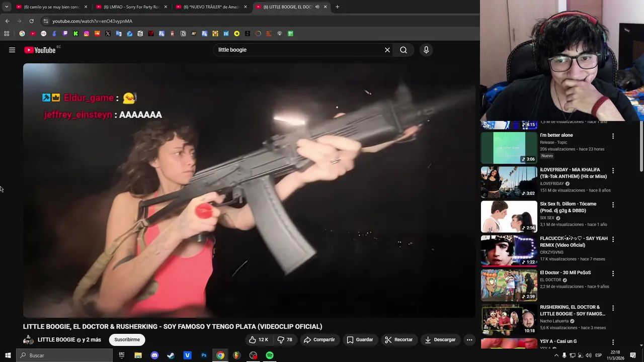Screen dimensions: 644x362
Task: Close the LMFAO tab
Action: 166,7
